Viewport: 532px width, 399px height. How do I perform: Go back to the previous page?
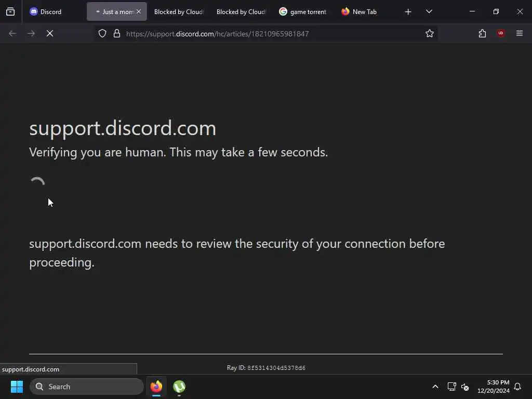coord(12,33)
